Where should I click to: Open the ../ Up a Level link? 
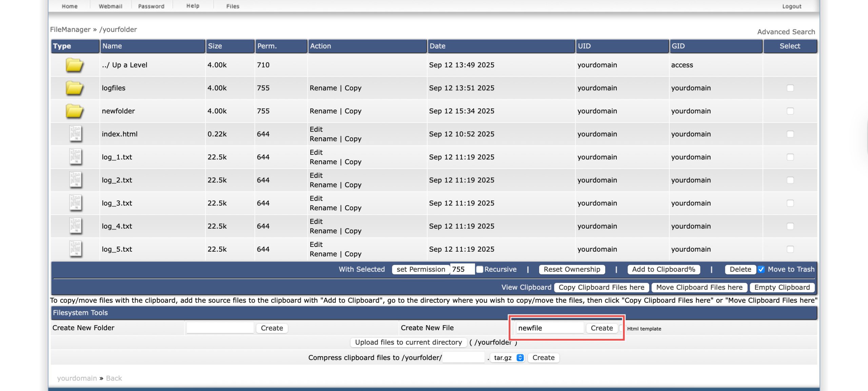click(x=124, y=65)
